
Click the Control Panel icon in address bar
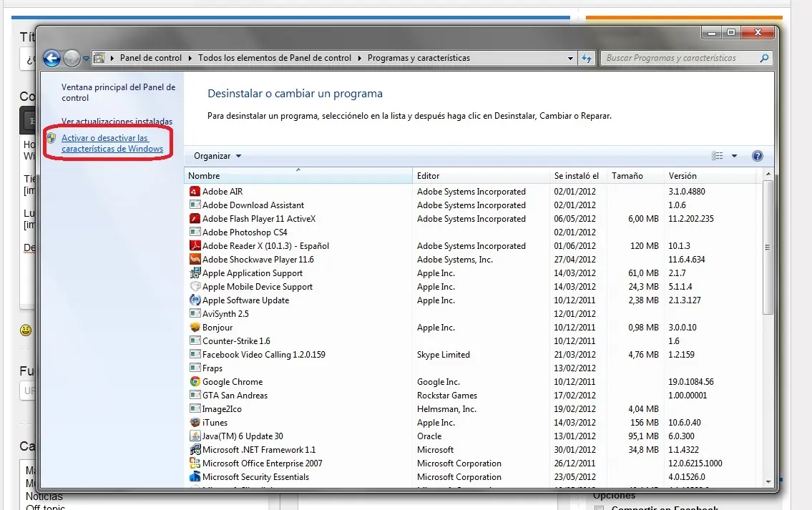click(x=99, y=58)
